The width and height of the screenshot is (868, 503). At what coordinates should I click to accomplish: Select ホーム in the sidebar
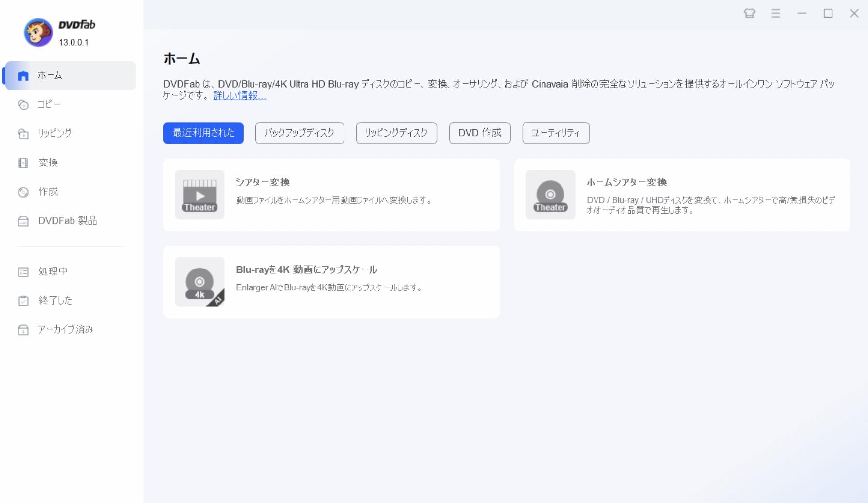click(x=70, y=75)
